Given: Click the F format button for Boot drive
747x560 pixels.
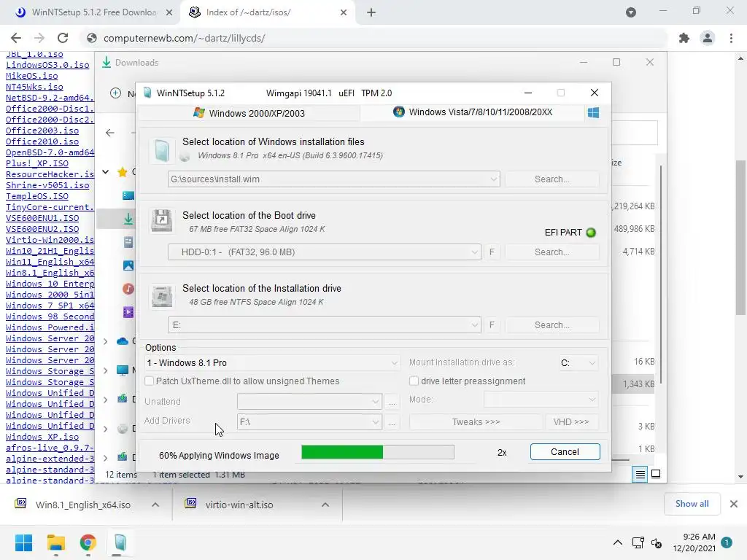Looking at the screenshot, I should (492, 252).
